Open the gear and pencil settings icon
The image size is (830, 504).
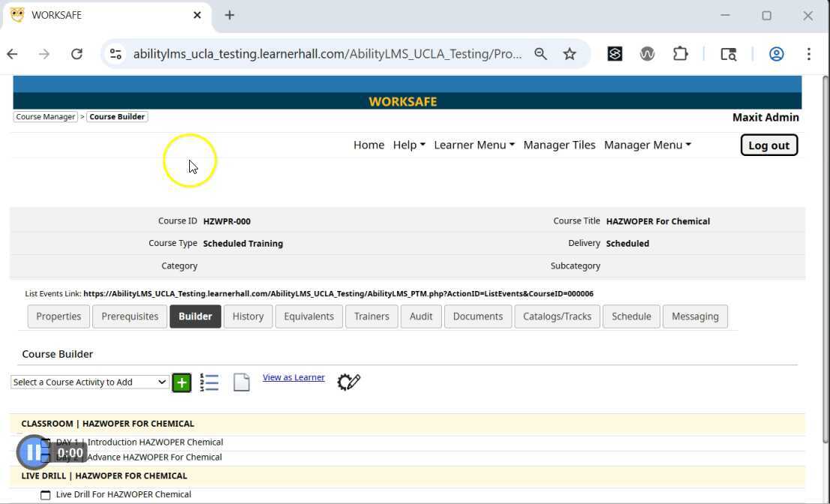(x=349, y=382)
